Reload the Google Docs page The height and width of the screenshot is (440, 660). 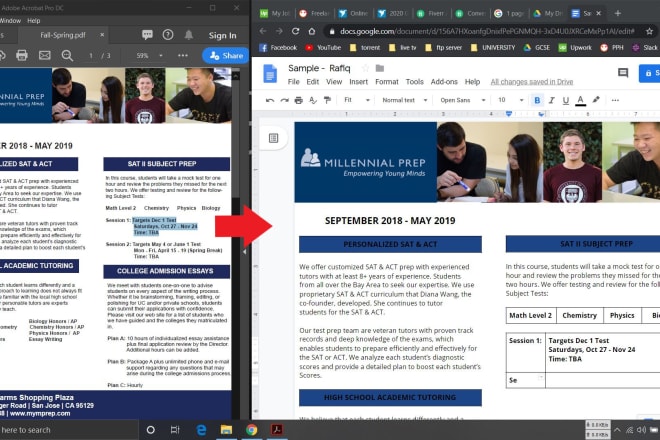click(295, 31)
